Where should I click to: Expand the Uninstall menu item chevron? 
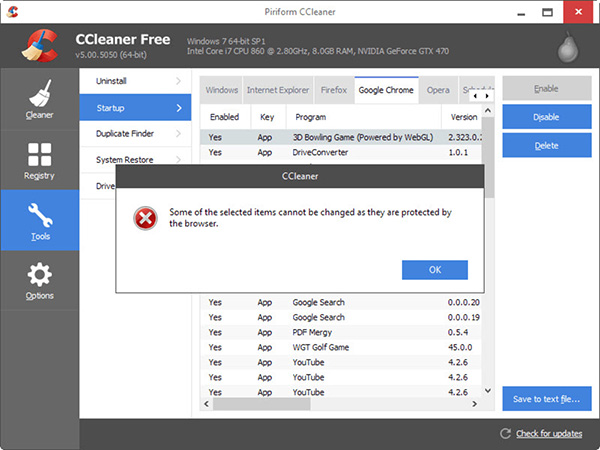pos(179,80)
